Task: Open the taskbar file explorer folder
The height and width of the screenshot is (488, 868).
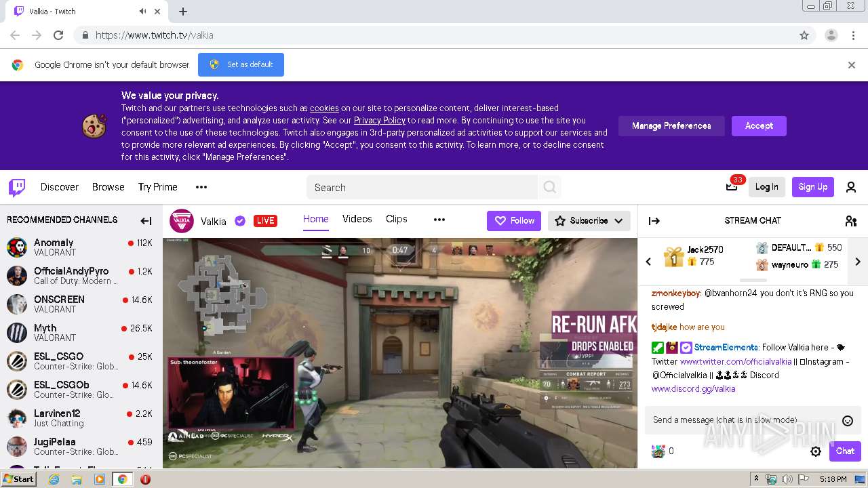Action: (77, 479)
